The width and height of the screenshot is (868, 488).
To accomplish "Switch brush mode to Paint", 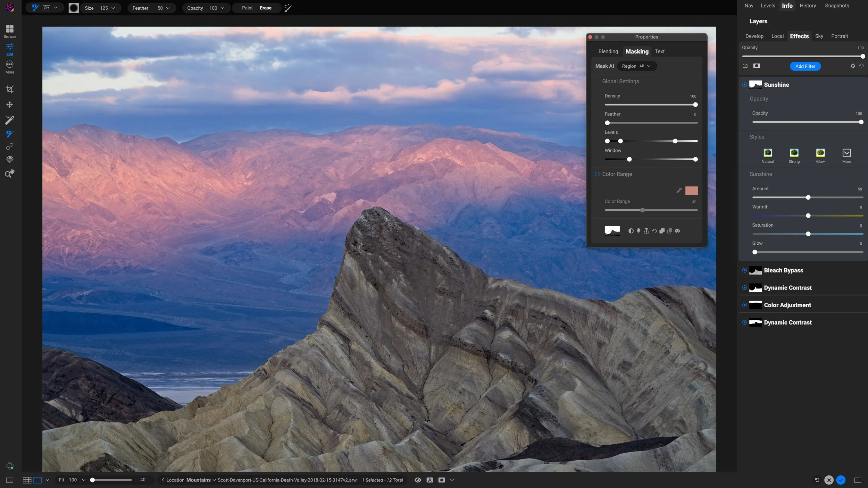I will pyautogui.click(x=247, y=8).
